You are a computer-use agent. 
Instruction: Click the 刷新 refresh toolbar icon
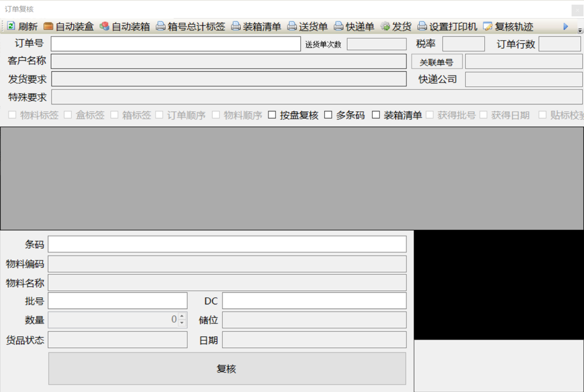tap(11, 26)
